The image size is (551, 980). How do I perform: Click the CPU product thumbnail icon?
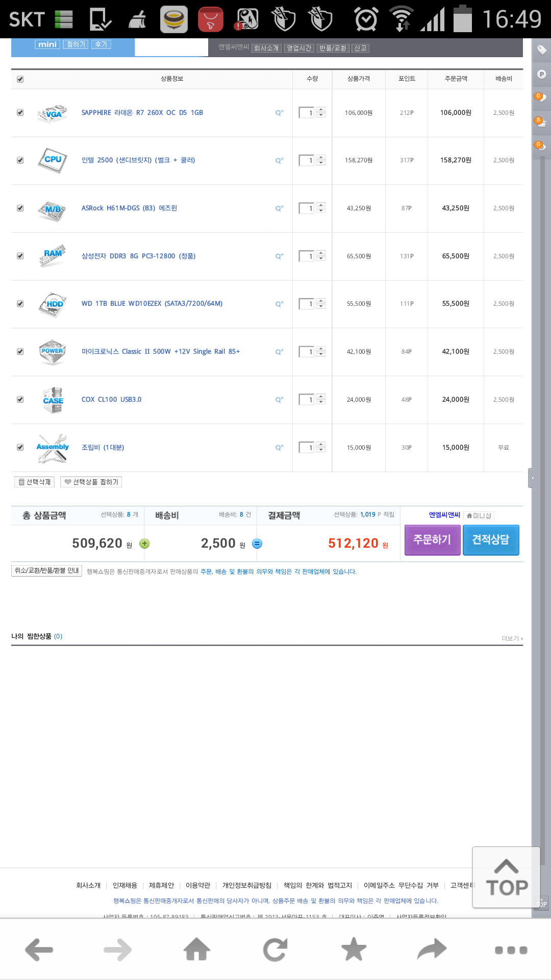click(x=53, y=160)
